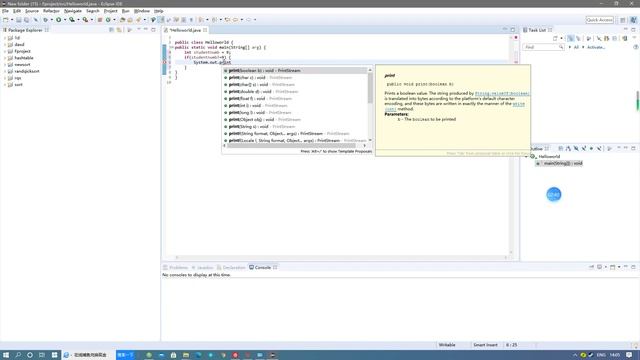The width and height of the screenshot is (640, 360).
Task: Open the Run menu
Action: (126, 11)
